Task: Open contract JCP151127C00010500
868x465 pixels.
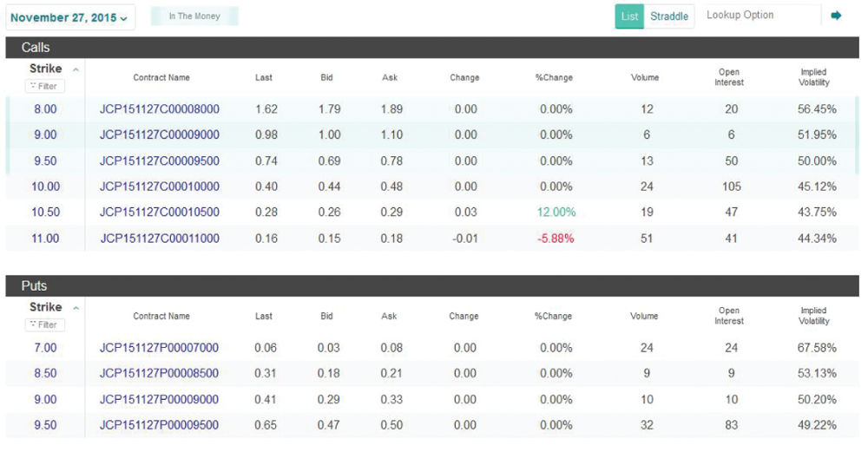Action: 160,213
